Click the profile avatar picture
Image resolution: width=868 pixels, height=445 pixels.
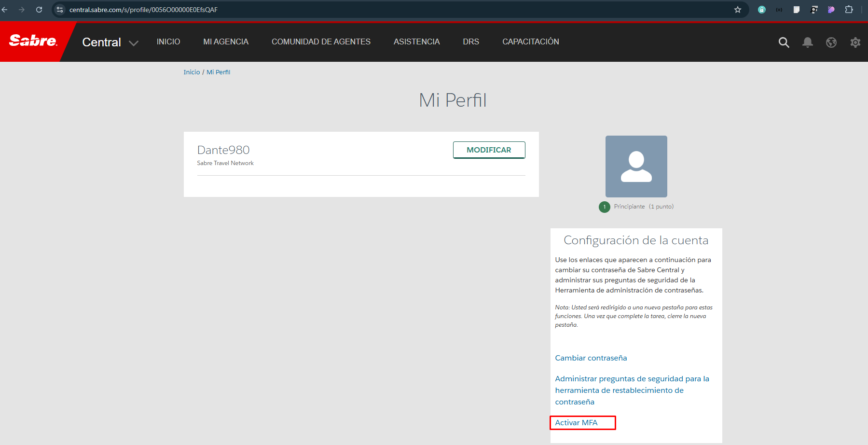coord(636,166)
